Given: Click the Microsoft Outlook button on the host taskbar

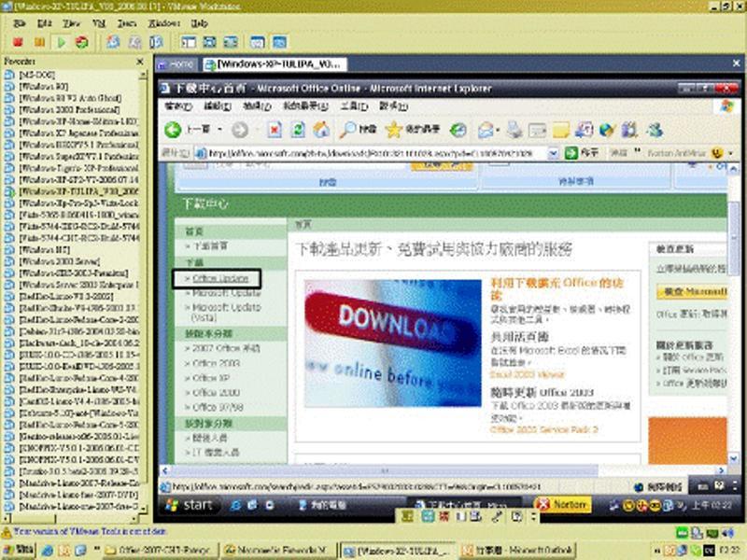Looking at the screenshot, I should click(x=518, y=551).
